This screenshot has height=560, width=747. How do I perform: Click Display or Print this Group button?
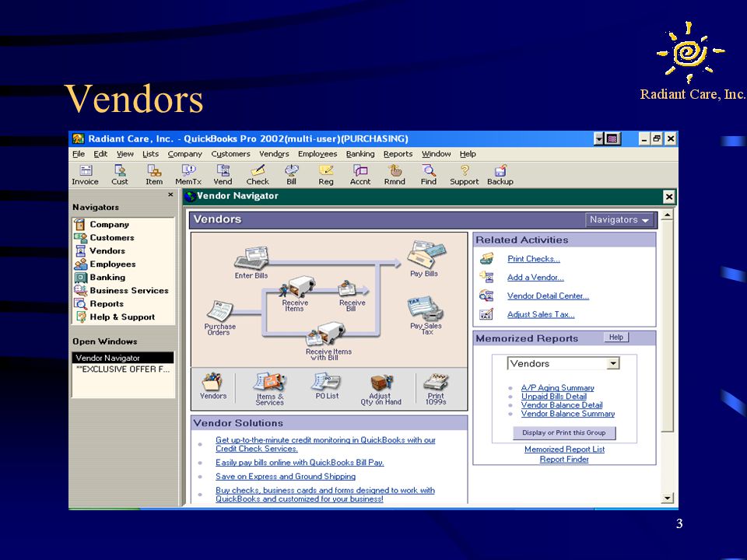(x=564, y=433)
